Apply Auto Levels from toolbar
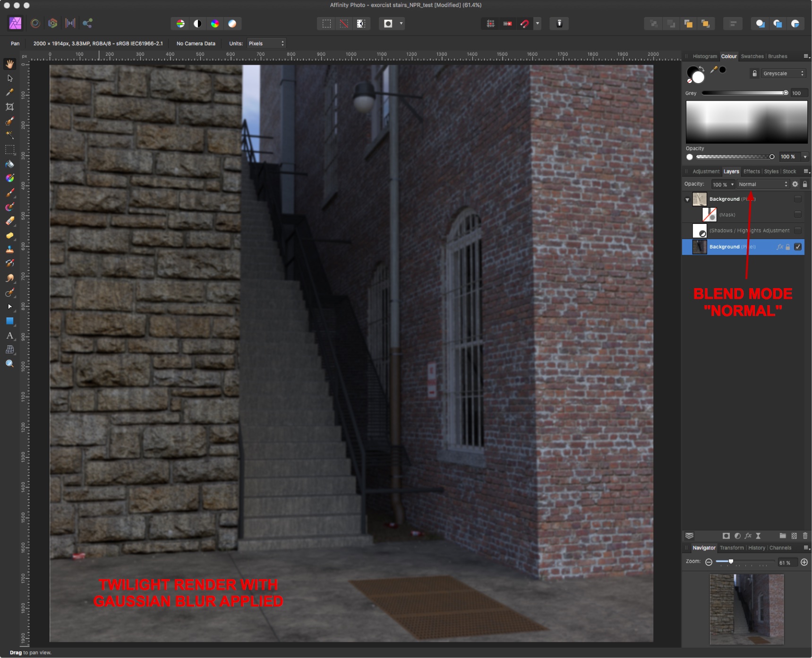Viewport: 812px width, 658px height. 180,24
